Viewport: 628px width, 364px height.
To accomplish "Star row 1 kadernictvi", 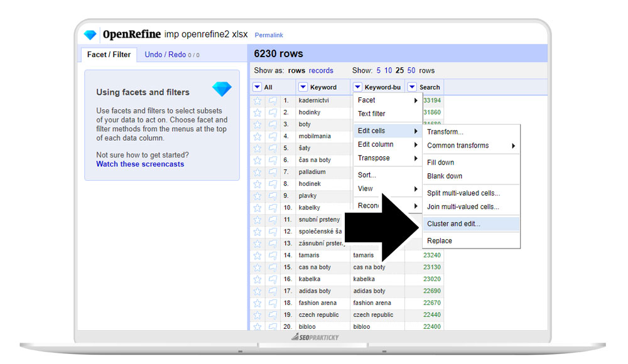I will [257, 100].
